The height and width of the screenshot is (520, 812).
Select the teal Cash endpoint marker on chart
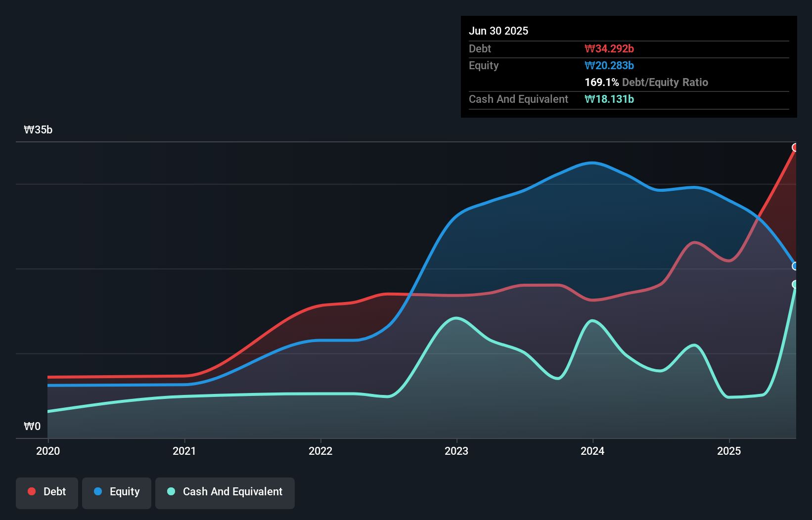coord(795,285)
